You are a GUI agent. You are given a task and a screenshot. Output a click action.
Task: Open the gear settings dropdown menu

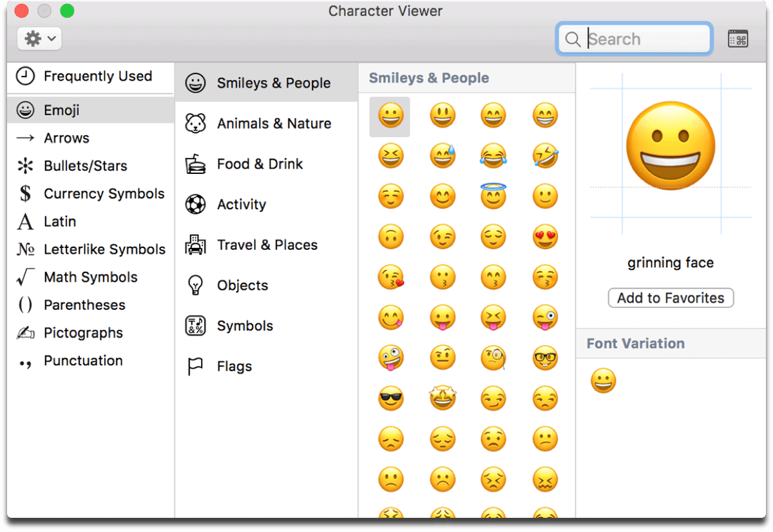[x=40, y=39]
